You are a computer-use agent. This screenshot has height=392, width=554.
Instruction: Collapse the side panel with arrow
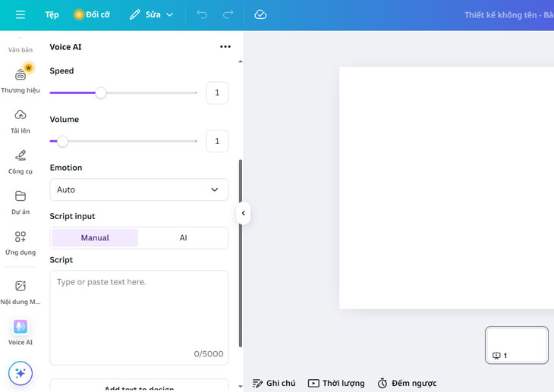point(243,213)
